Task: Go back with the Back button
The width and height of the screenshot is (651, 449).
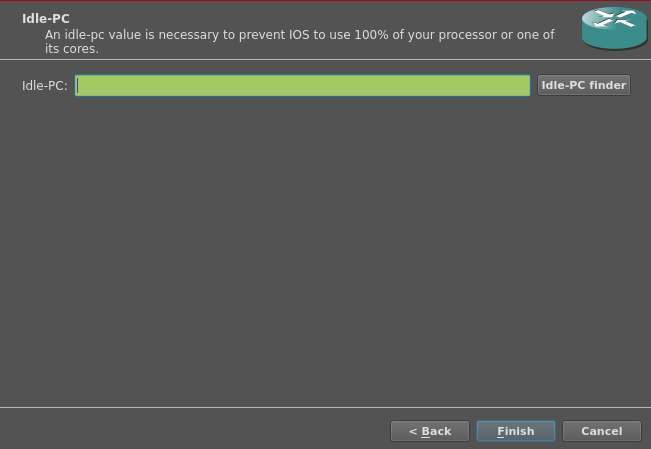Action: tap(430, 431)
